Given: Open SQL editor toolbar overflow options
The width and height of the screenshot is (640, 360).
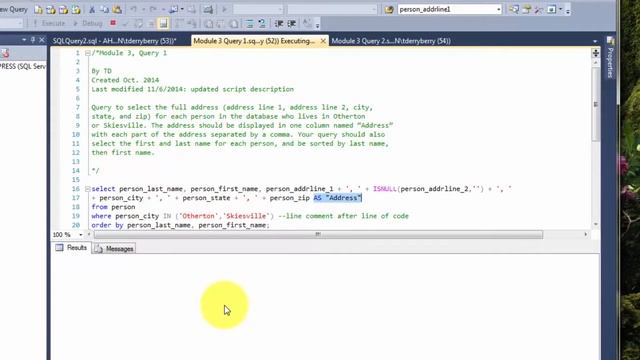Looking at the screenshot, I should (317, 25).
